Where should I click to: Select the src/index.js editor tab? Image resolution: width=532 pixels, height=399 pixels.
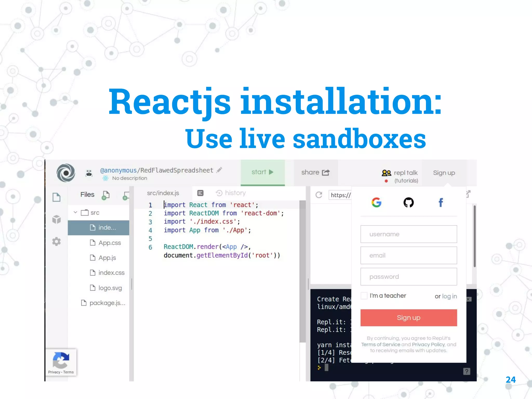click(163, 193)
